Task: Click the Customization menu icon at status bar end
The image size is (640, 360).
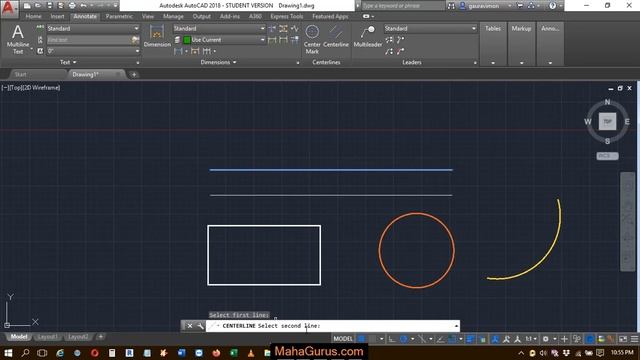Action: pyautogui.click(x=634, y=339)
